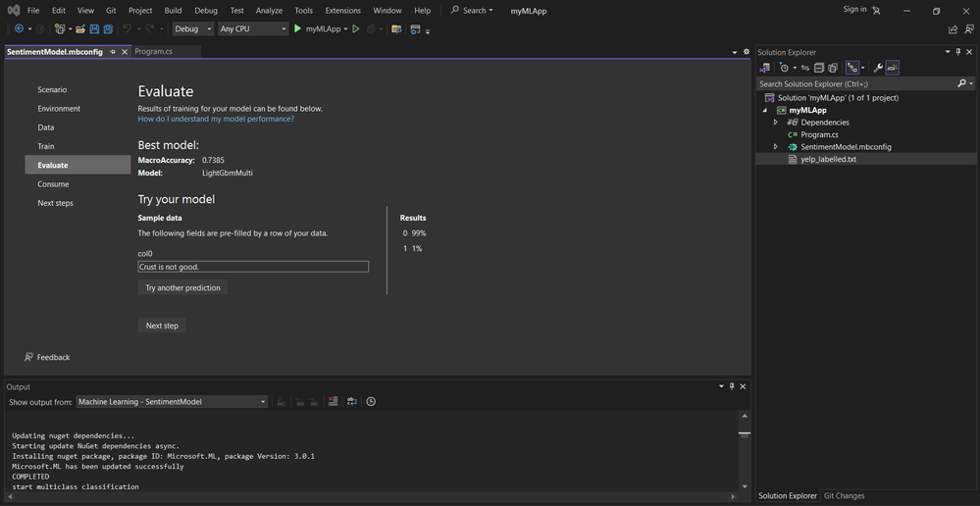Click the Pending Changes Filter clock icon

pos(785,68)
